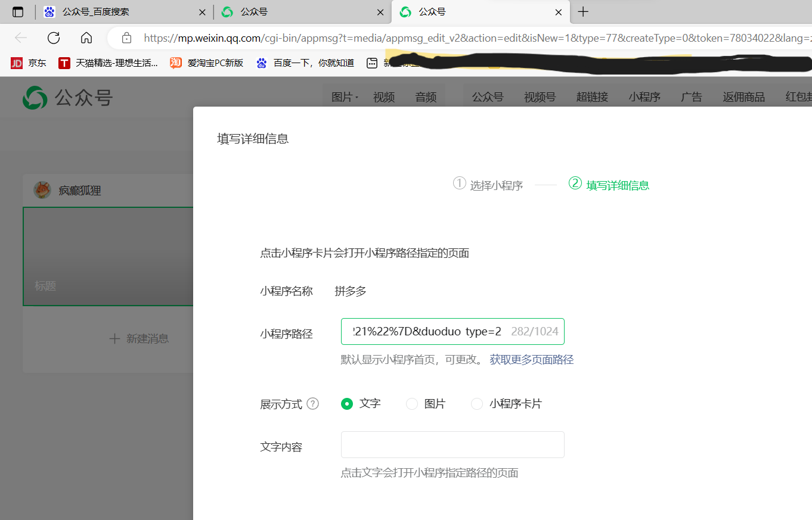
Task: Close the second 公众号 tab
Action: pos(380,12)
